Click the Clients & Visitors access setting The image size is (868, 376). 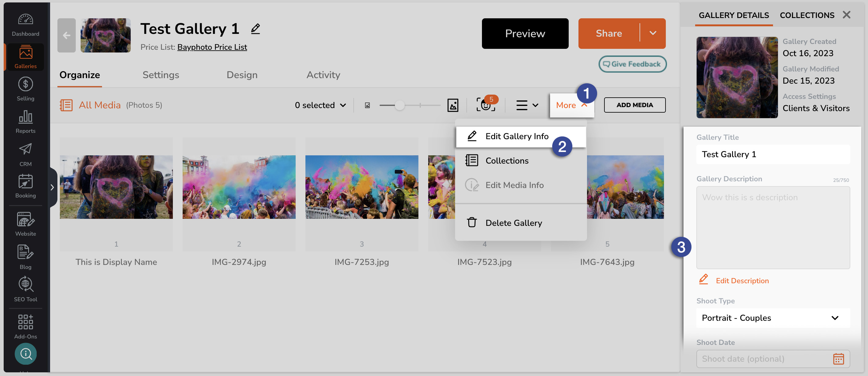(816, 108)
